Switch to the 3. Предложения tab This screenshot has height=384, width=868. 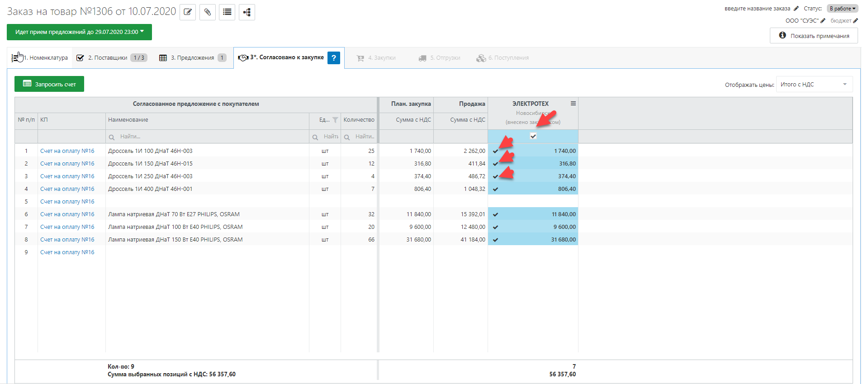coord(192,58)
